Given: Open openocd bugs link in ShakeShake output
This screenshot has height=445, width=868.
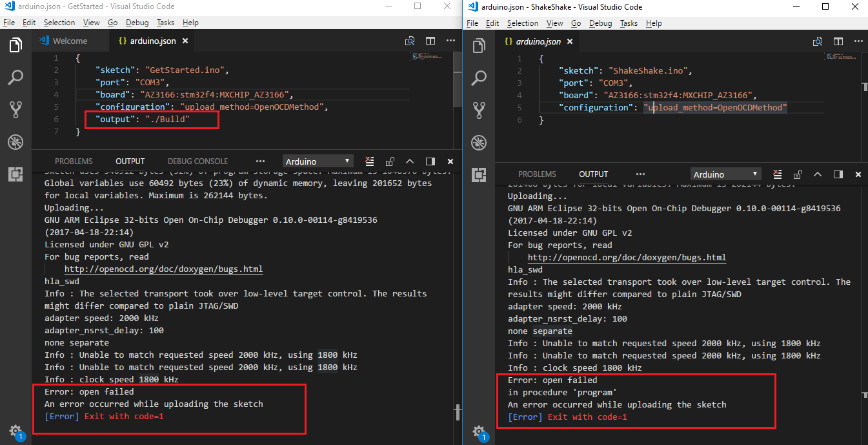Looking at the screenshot, I should pyautogui.click(x=627, y=257).
